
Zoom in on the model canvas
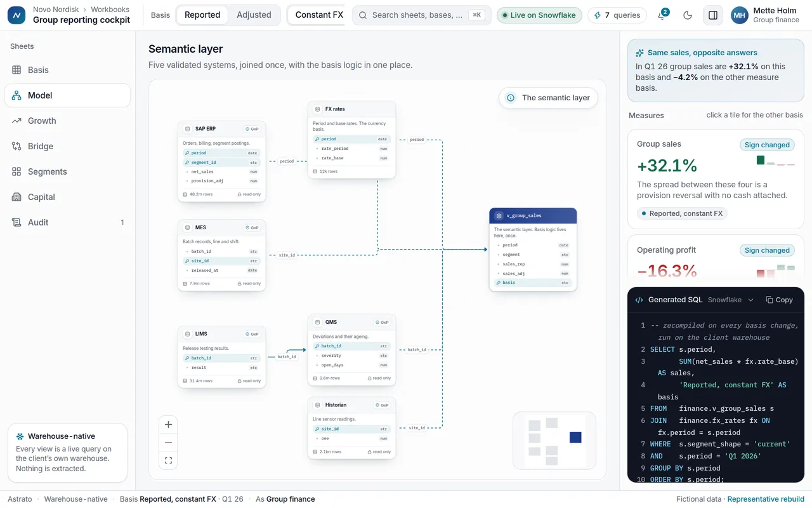tap(168, 425)
